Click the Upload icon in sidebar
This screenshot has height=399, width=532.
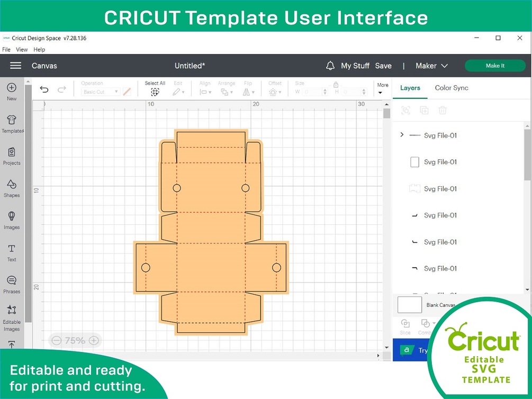coord(12,344)
